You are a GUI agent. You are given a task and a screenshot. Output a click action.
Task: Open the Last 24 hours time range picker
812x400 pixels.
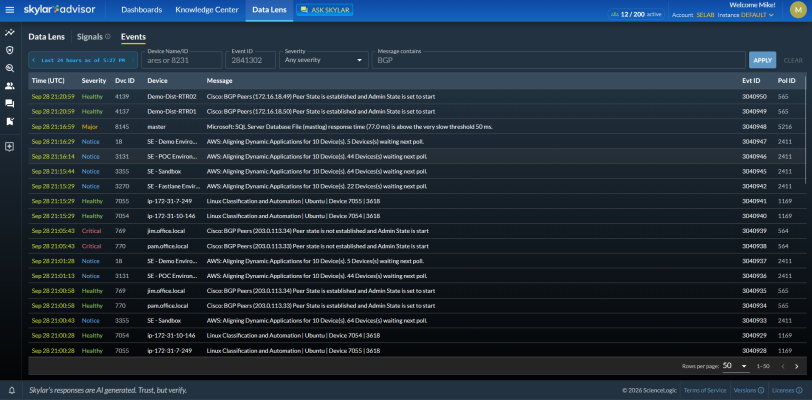(x=83, y=60)
